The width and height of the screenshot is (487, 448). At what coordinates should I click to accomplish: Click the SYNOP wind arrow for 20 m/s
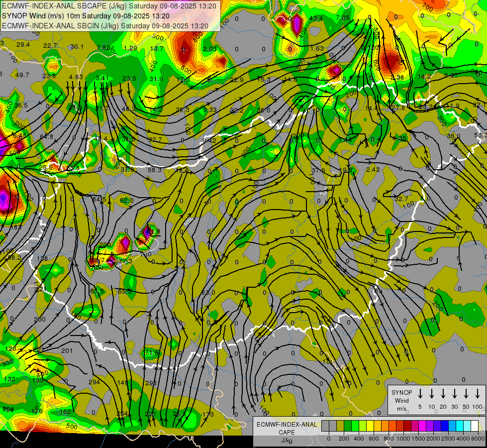pos(443,394)
